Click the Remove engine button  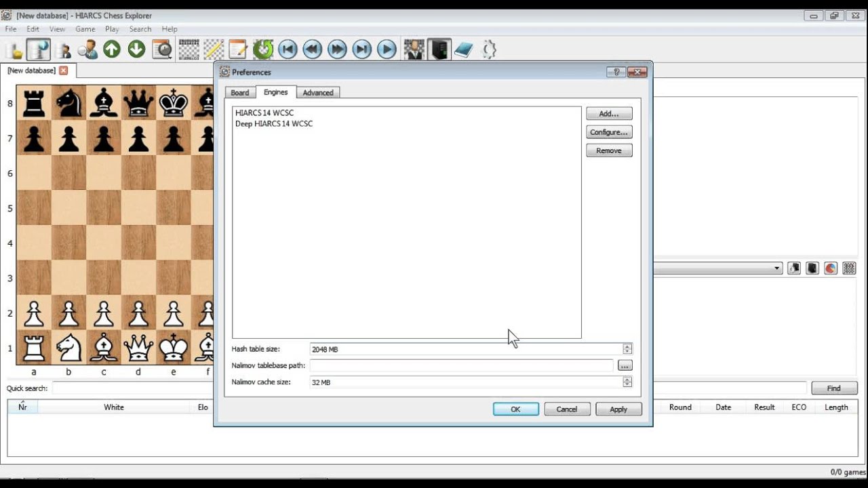[x=609, y=150]
